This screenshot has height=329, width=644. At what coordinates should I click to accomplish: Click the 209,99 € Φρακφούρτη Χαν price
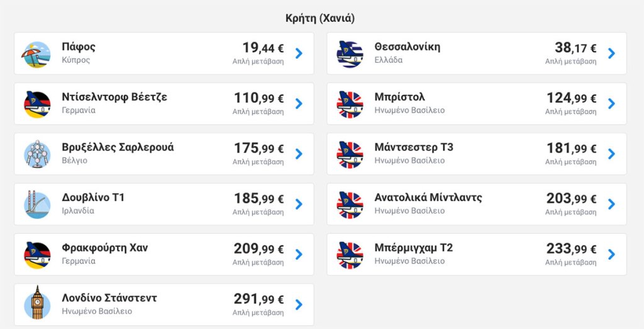tap(258, 249)
